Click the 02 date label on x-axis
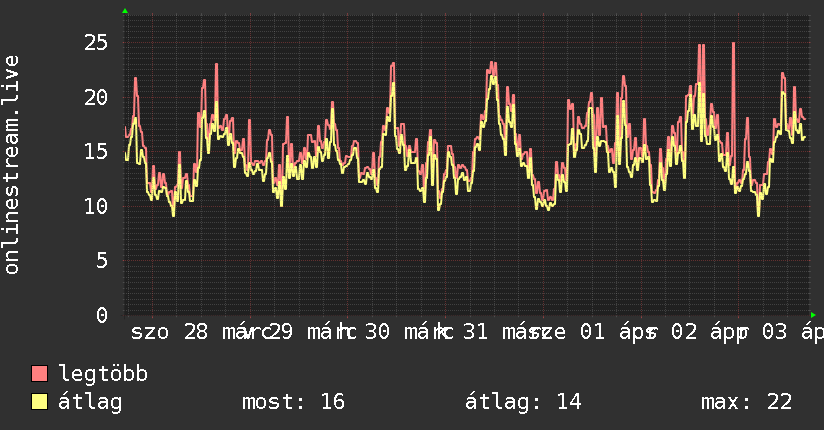This screenshot has height=430, width=824. point(684,332)
